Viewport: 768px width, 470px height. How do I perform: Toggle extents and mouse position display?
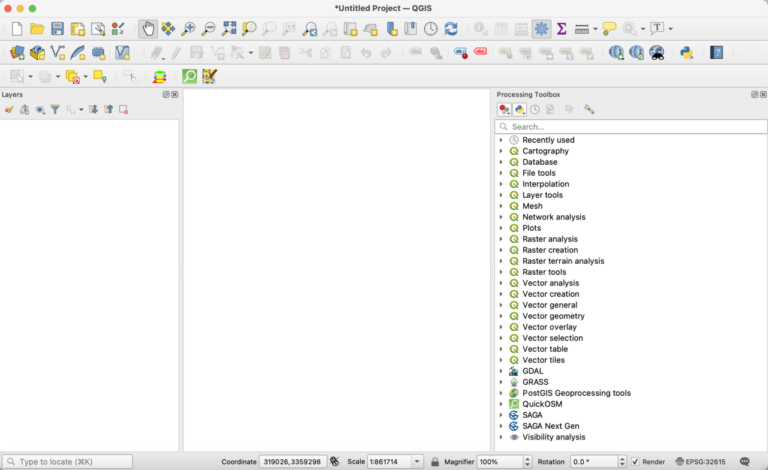tap(335, 461)
